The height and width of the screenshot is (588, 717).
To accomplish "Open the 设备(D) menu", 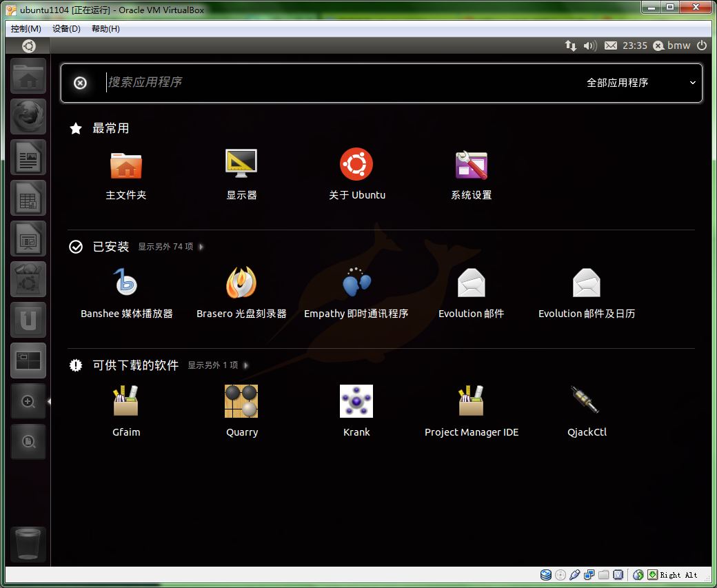I will click(x=66, y=29).
